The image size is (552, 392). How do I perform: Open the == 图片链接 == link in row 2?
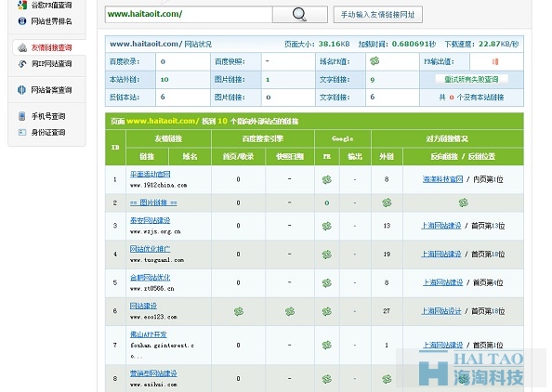click(153, 203)
